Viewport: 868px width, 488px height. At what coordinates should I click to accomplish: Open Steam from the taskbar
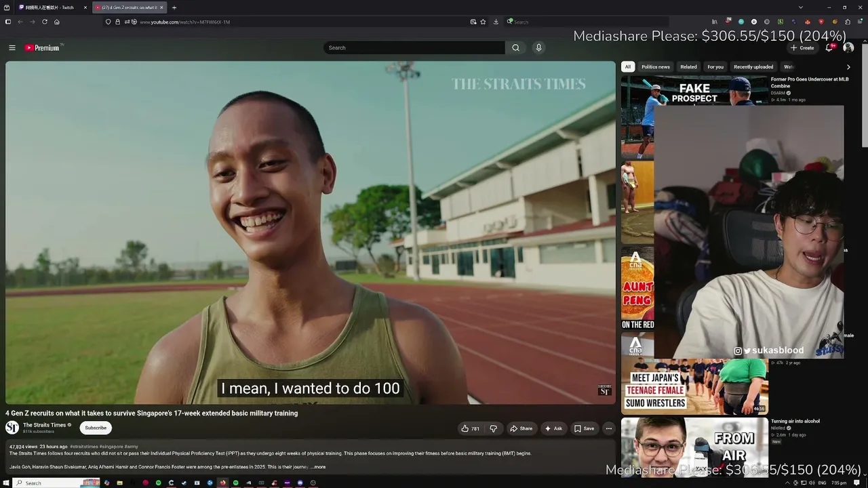coord(184,483)
